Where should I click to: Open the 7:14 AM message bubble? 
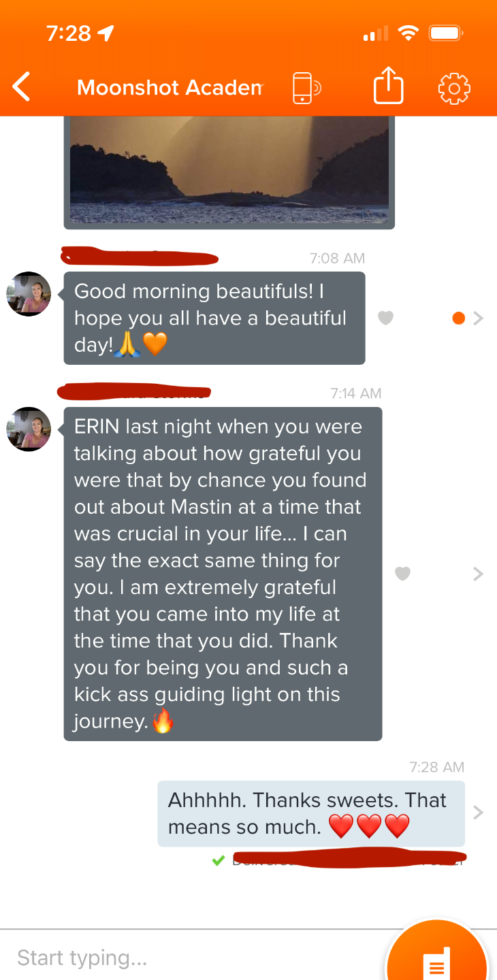click(223, 574)
